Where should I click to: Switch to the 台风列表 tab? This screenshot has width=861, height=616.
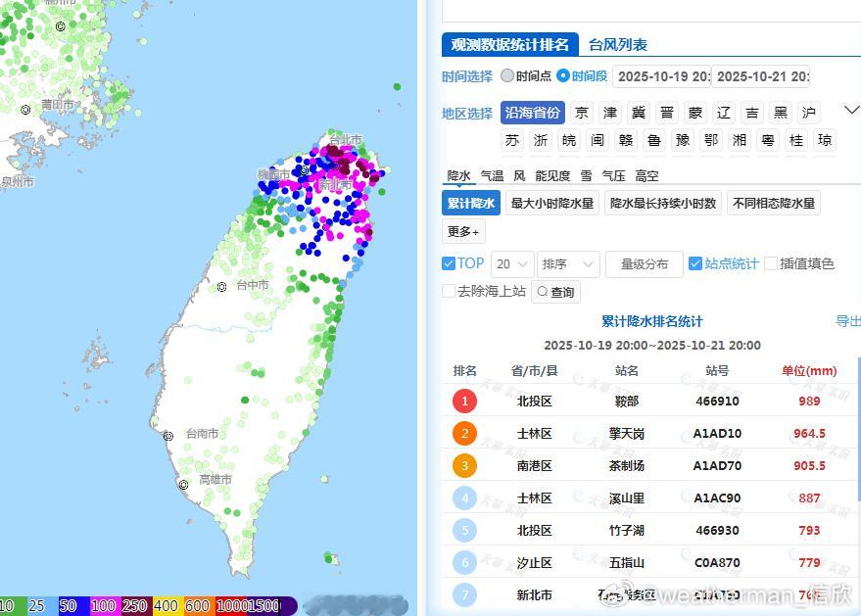point(618,44)
